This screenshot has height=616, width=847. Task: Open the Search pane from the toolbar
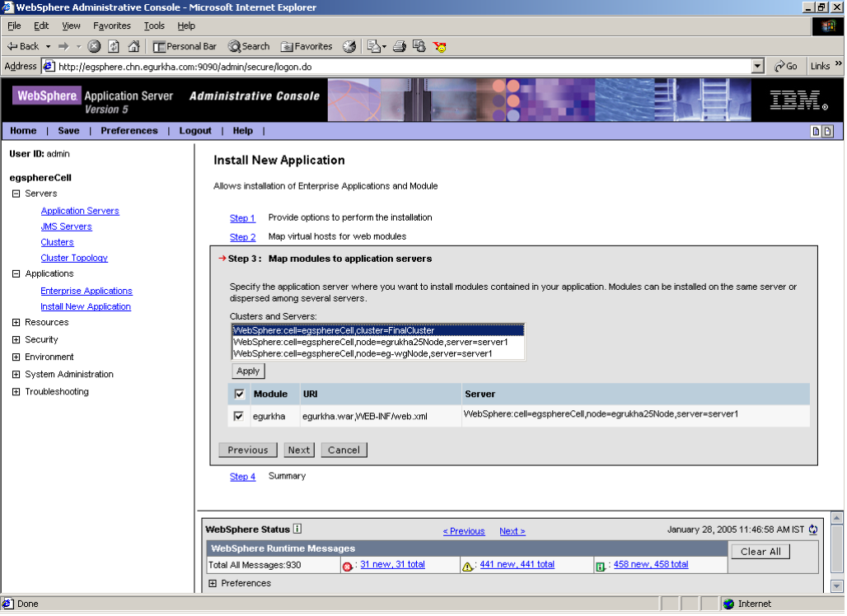click(249, 46)
